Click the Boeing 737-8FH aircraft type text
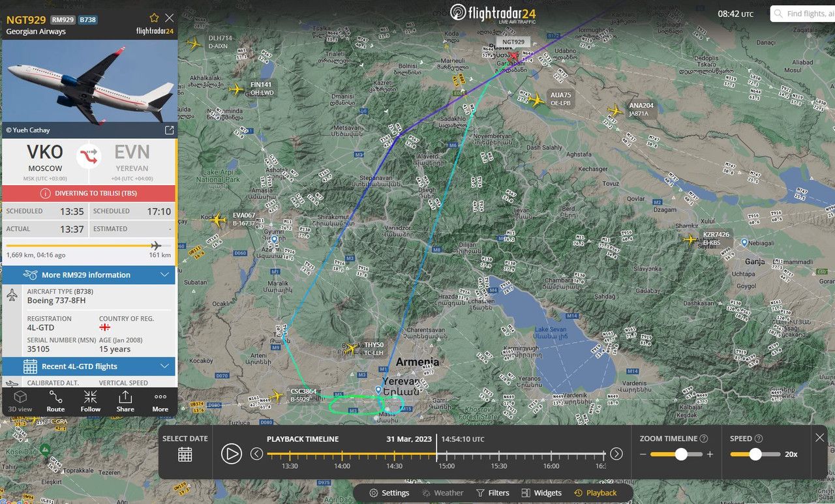 coord(56,301)
